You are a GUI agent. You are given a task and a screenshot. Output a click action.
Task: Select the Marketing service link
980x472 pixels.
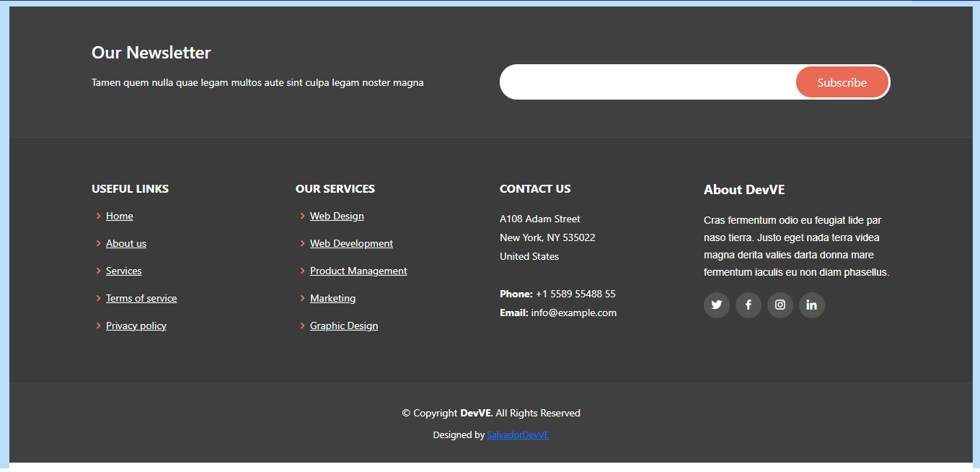pos(332,298)
